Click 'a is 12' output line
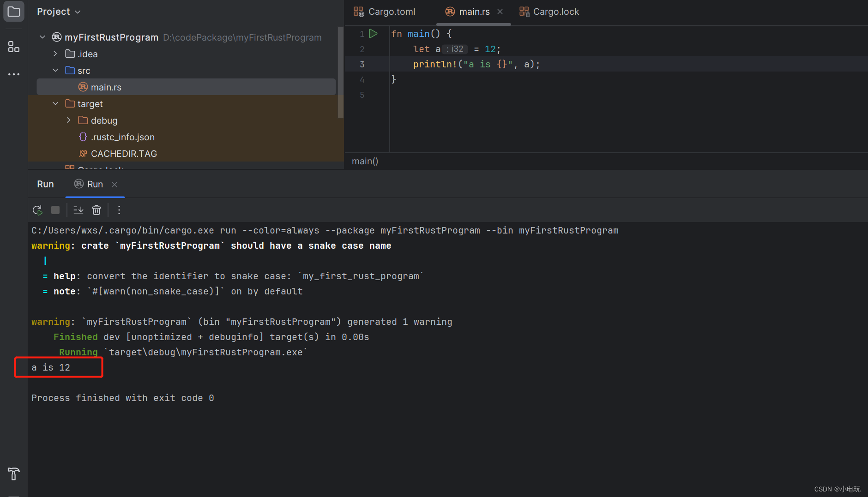The image size is (868, 497). pyautogui.click(x=51, y=367)
